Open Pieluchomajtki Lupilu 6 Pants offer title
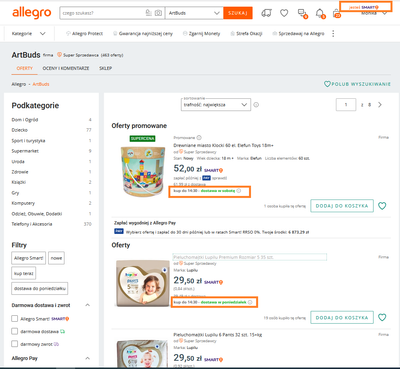 click(x=218, y=334)
